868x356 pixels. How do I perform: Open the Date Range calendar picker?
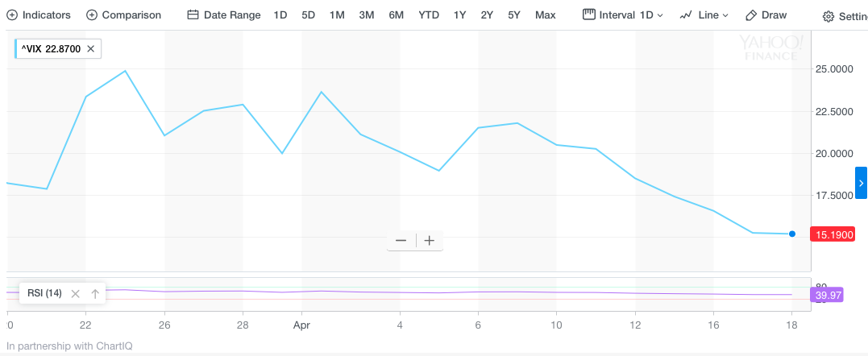click(x=224, y=15)
